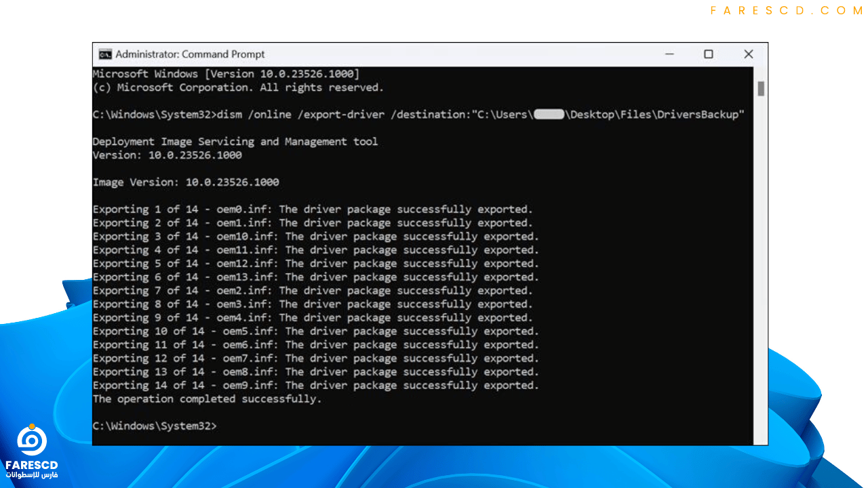Screen dimensions: 868x488
Task: Minimize the Command Prompt window
Action: 669,54
